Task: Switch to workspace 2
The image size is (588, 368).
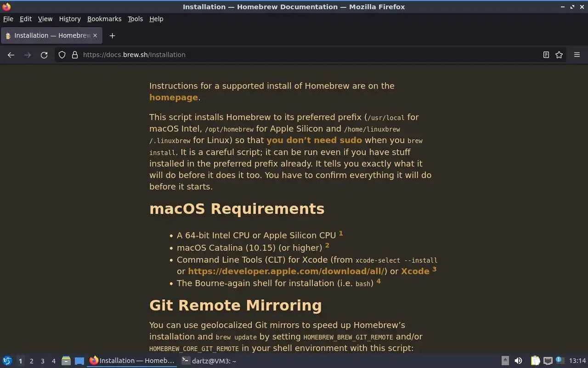Action: [31, 361]
